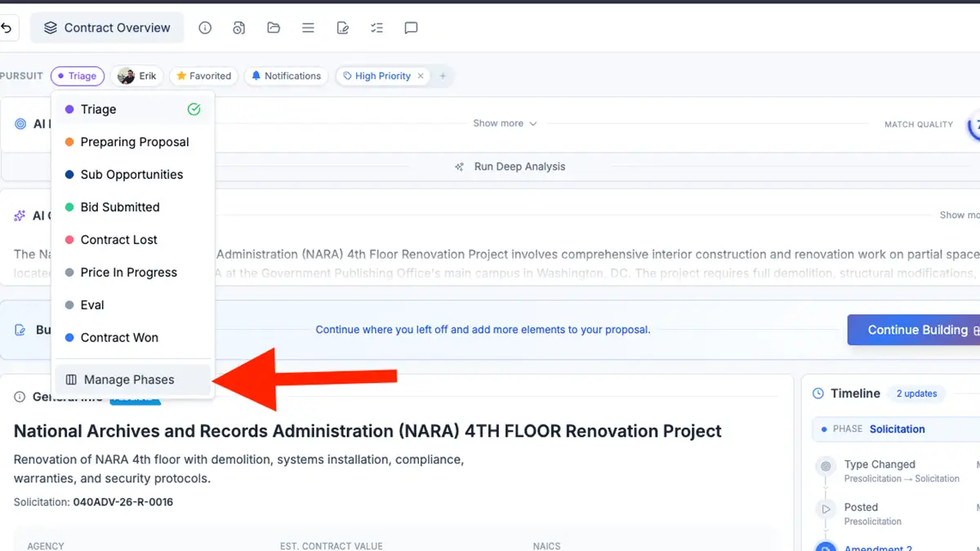Click the sparkle icon in AI summary panel
Screen dimensions: 980x551
point(20,216)
